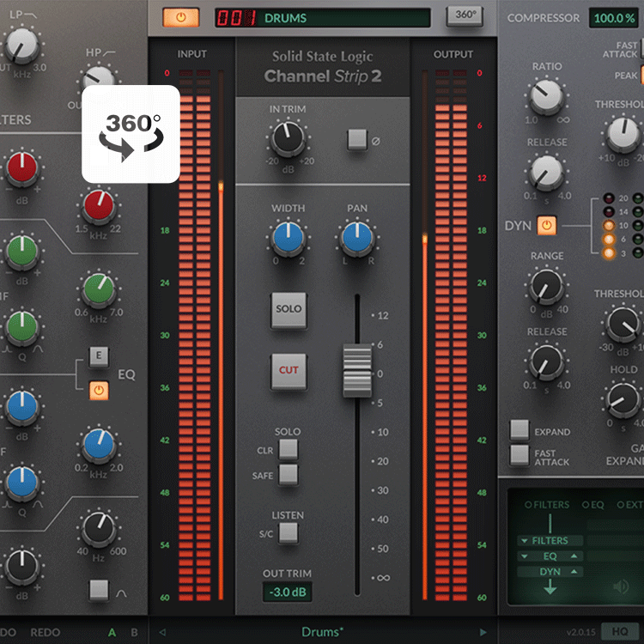Viewport: 644px width, 644px height.
Task: Click the green HMF gain dB knob
Action: 21,252
